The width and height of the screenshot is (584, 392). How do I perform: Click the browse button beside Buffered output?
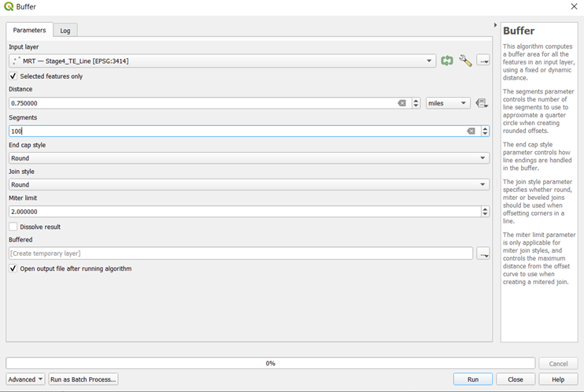tap(483, 253)
